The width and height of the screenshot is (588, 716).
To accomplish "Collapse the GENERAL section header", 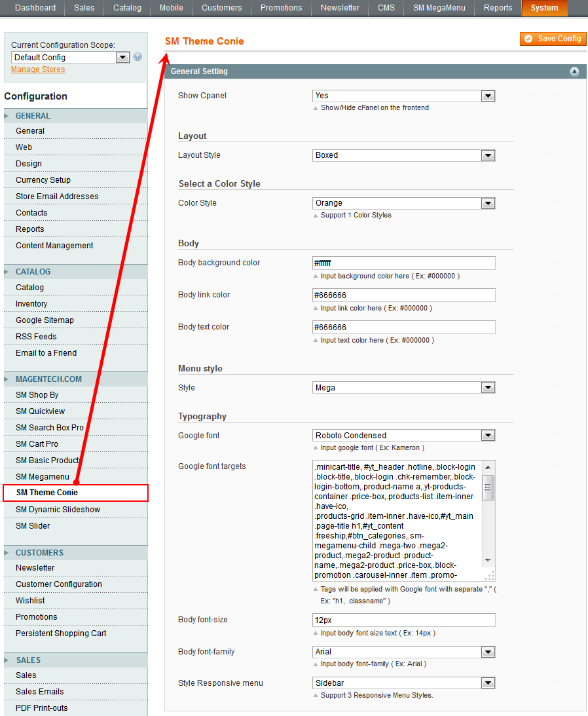I will click(75, 116).
